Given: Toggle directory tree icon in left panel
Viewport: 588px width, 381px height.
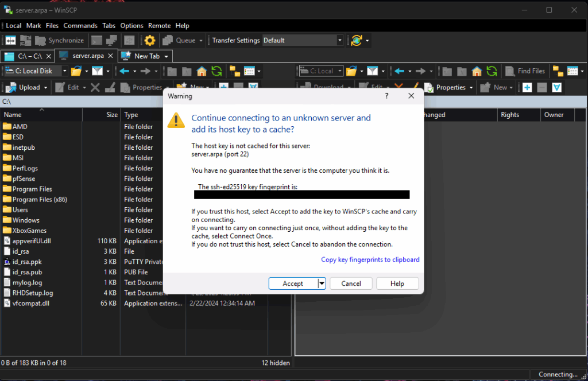Looking at the screenshot, I should coord(235,71).
